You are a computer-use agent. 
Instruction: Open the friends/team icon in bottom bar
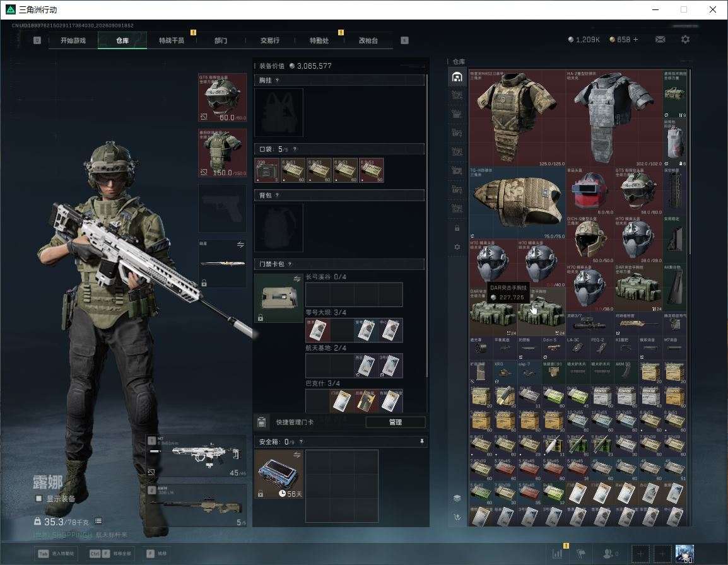[x=609, y=553]
